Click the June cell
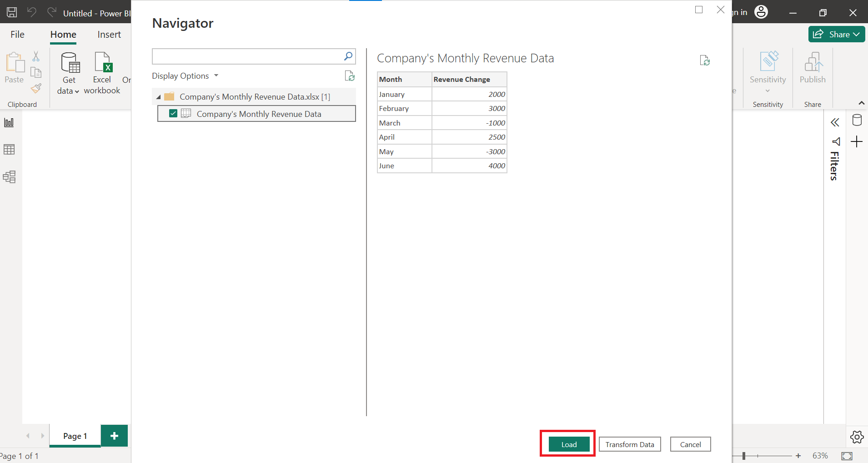This screenshot has width=868, height=463. point(404,166)
